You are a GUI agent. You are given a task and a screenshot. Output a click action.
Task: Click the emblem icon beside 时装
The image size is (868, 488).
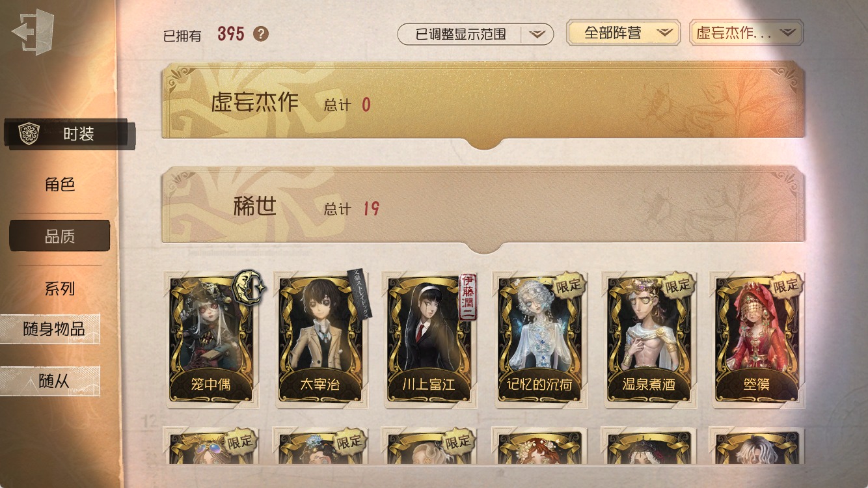pos(29,133)
